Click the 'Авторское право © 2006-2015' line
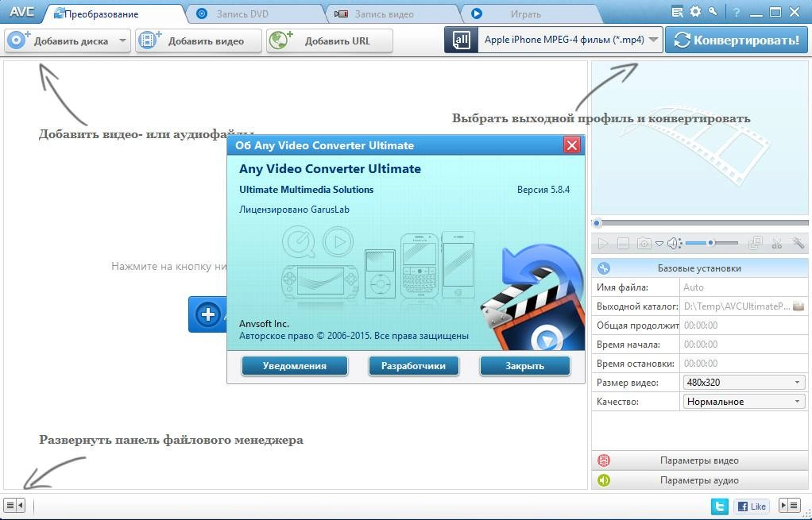The width and height of the screenshot is (812, 520). point(354,336)
